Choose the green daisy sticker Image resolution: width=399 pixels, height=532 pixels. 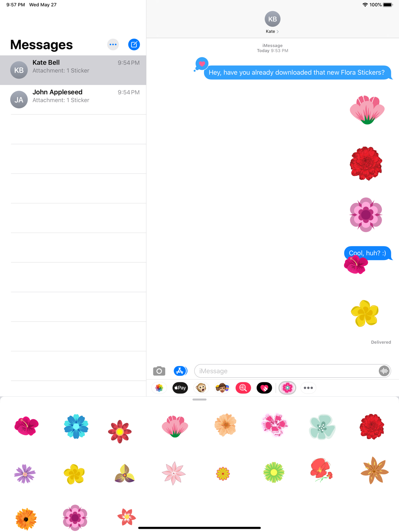click(x=274, y=473)
